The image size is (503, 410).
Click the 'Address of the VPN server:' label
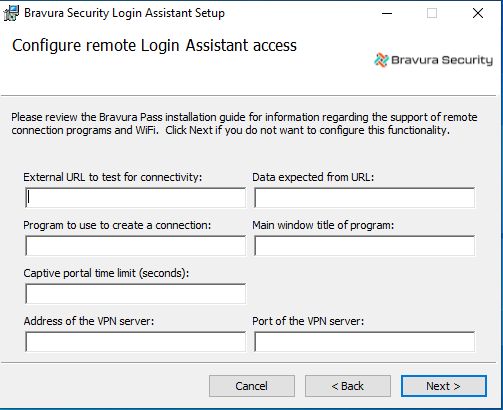pyautogui.click(x=89, y=321)
